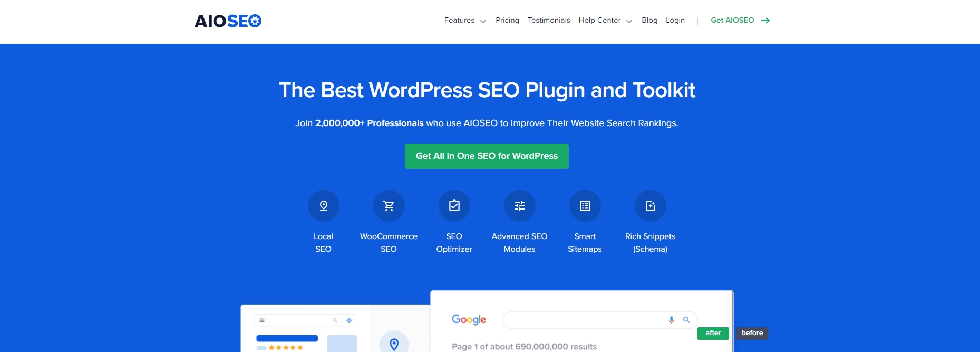Image resolution: width=980 pixels, height=352 pixels.
Task: Click the after label on comparison slider
Action: pos(713,333)
